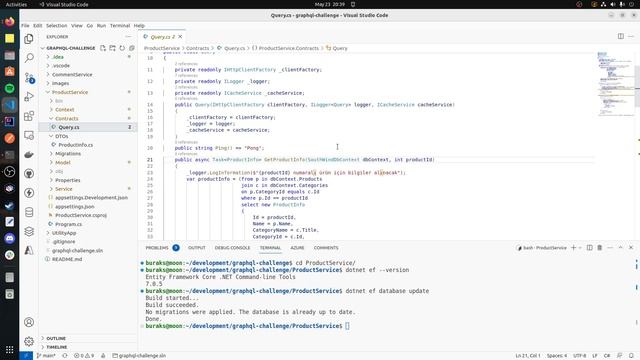Open Thunder Client lightning icon
The width and height of the screenshot is (640, 360).
[x=29, y=193]
